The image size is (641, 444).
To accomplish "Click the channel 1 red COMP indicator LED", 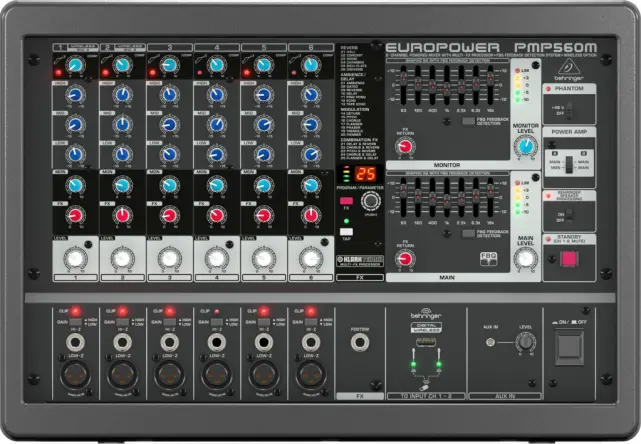I will tap(58, 73).
